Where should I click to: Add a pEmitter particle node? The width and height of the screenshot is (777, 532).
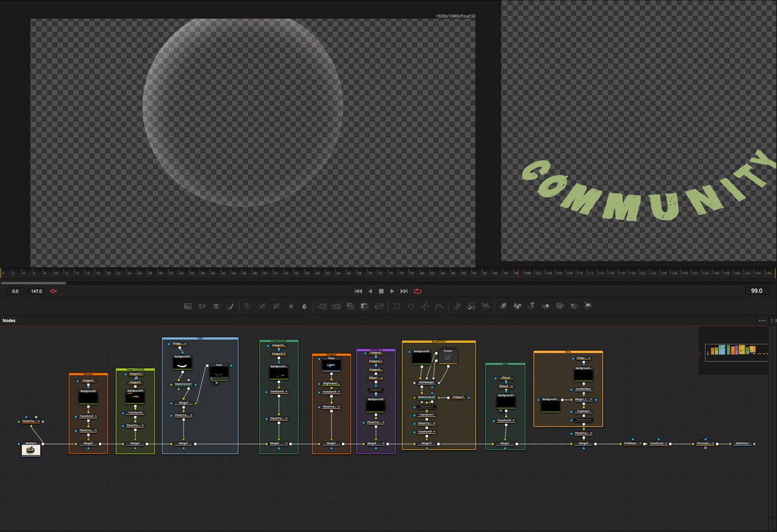coord(457,306)
